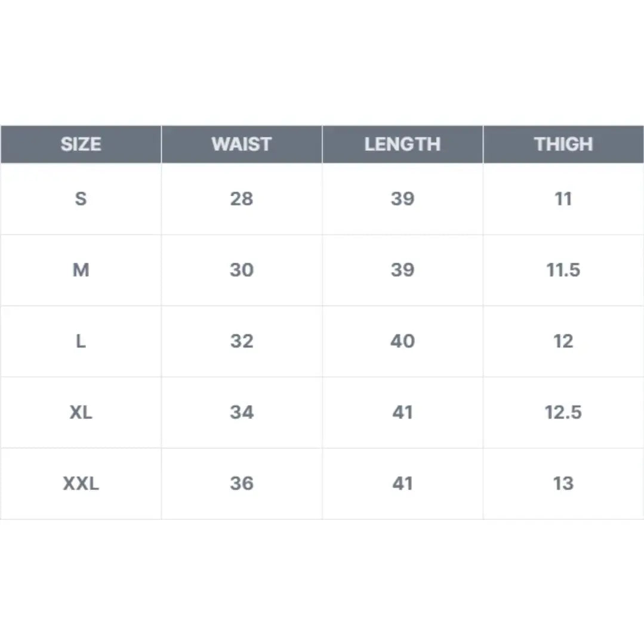Viewport: 644px width, 644px height.
Task: Select the XL size cell
Action: click(81, 412)
